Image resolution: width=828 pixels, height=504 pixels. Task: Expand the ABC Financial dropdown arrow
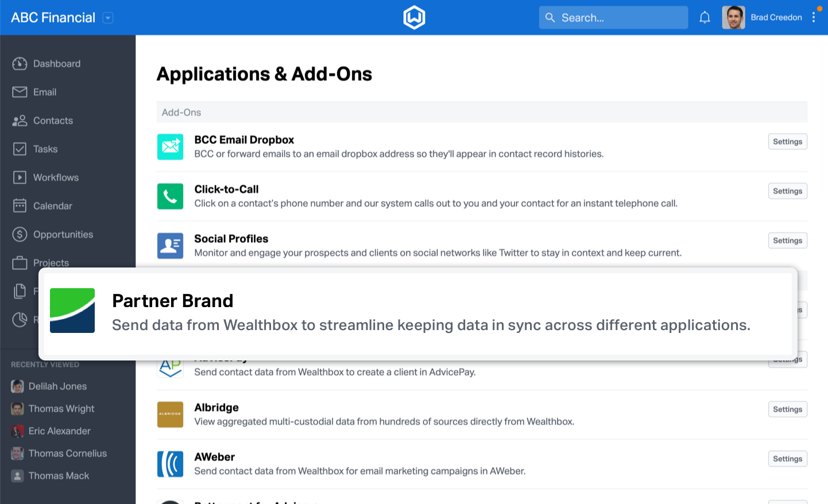coord(108,18)
